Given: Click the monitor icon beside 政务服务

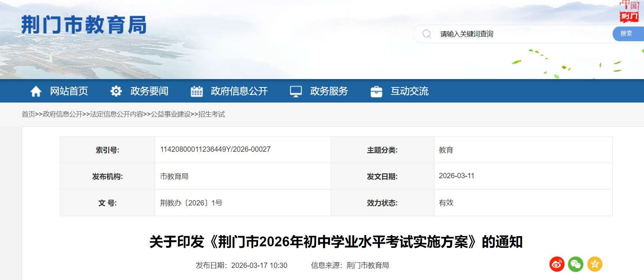Looking at the screenshot, I should point(296,91).
